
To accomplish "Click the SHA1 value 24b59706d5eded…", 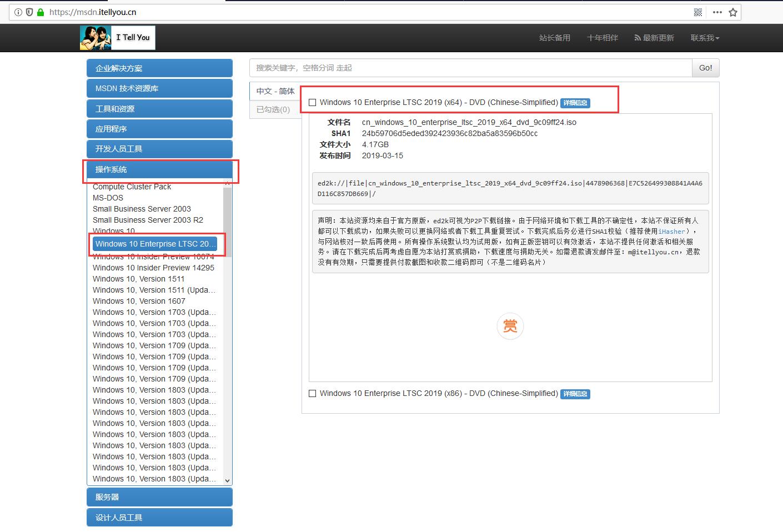I will click(450, 133).
